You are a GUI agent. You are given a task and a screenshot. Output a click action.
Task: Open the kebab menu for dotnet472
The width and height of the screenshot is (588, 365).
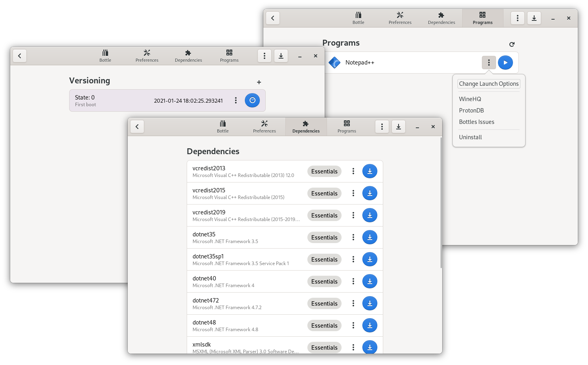click(353, 303)
